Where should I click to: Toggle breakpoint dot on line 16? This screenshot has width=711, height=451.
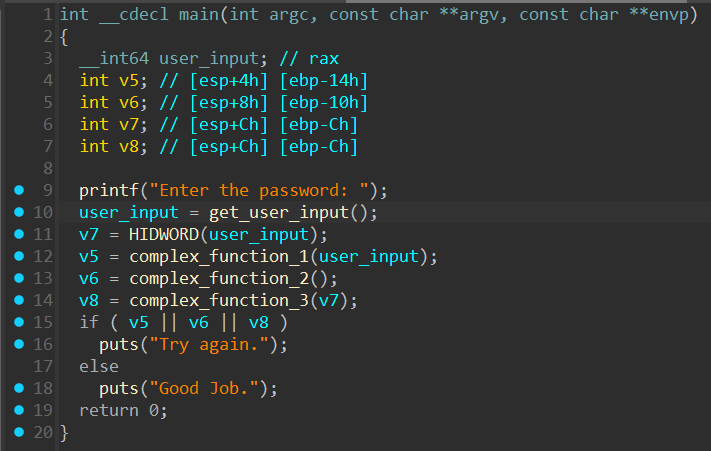(19, 344)
